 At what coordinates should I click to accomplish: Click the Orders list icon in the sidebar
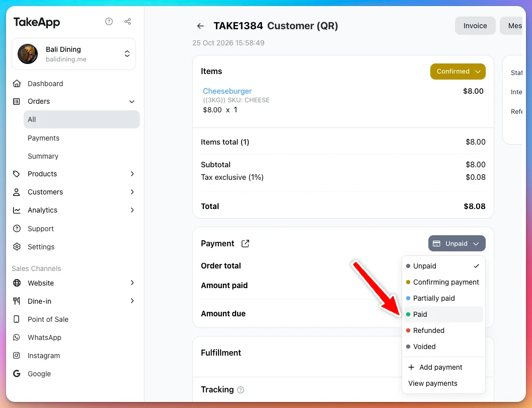[x=16, y=101]
